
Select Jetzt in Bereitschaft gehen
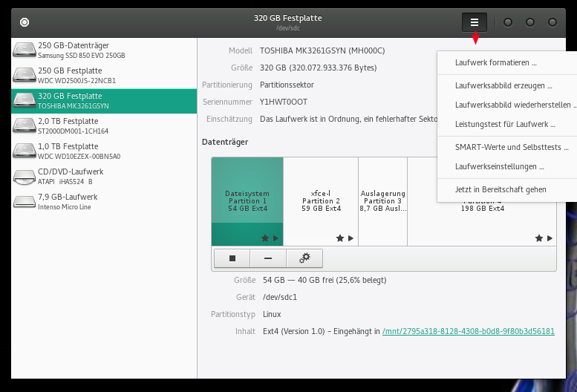tap(501, 189)
